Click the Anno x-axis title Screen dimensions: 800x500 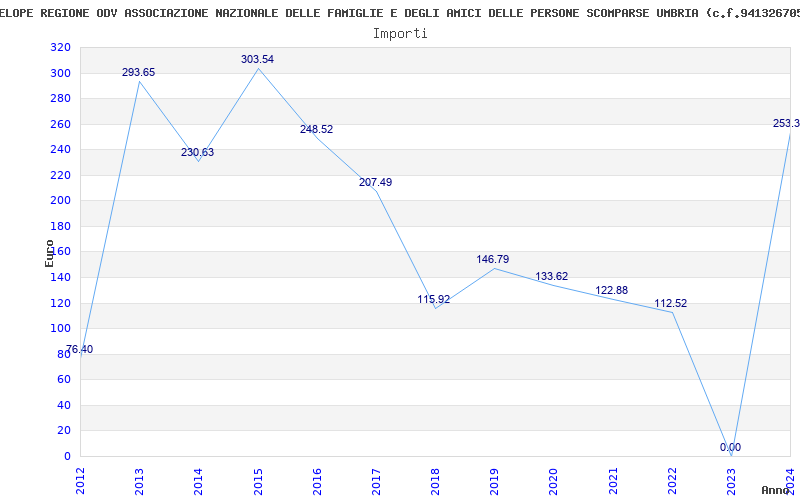[776, 490]
